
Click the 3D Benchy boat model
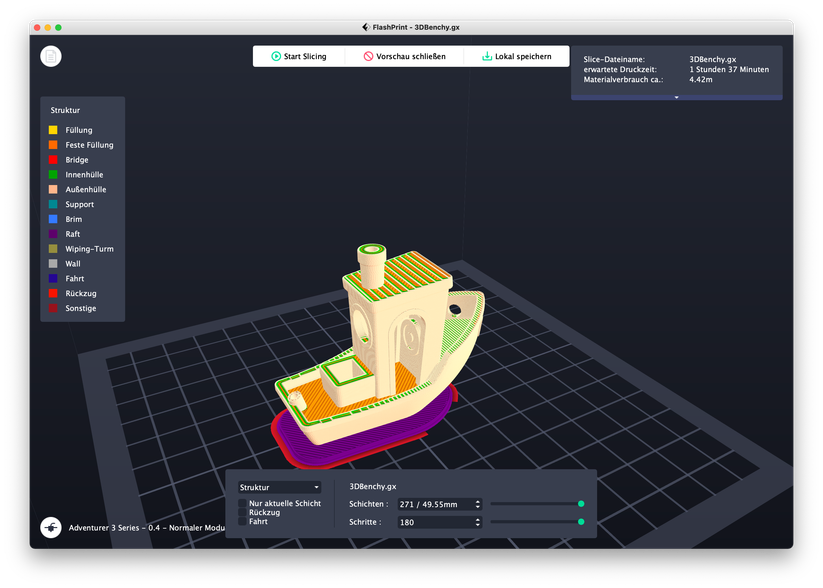[380, 350]
